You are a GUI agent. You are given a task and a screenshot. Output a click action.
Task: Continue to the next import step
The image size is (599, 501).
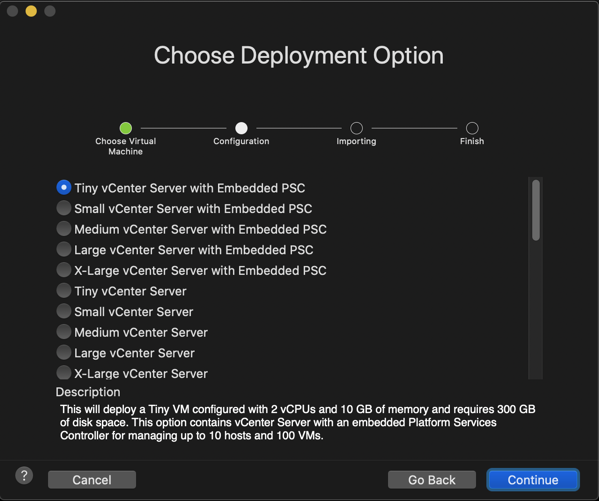tap(533, 480)
